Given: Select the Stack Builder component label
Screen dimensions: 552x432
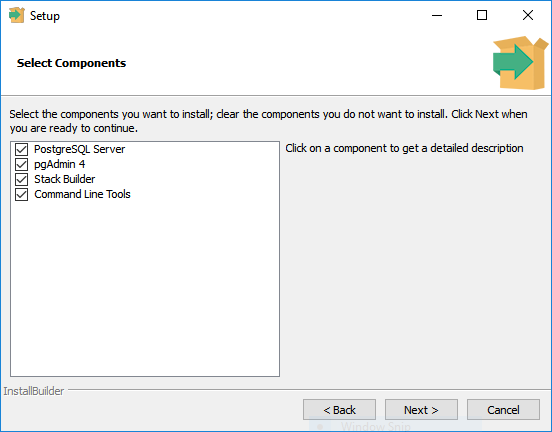Looking at the screenshot, I should 64,179.
